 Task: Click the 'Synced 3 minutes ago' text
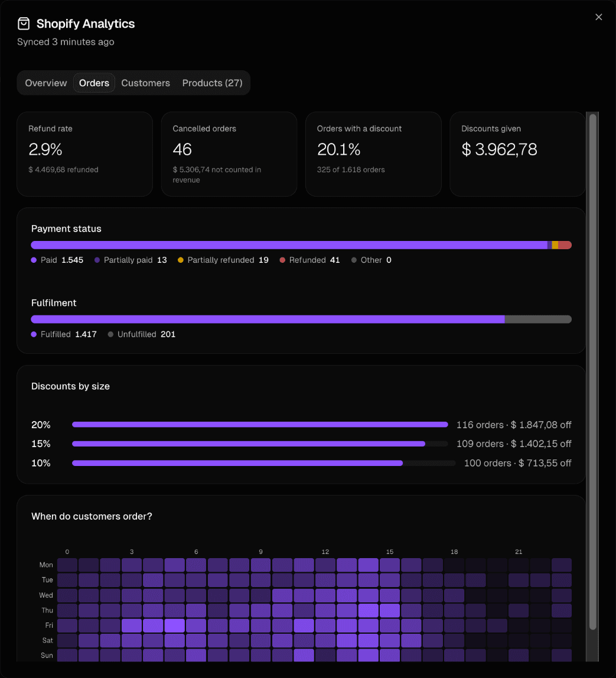(x=66, y=42)
